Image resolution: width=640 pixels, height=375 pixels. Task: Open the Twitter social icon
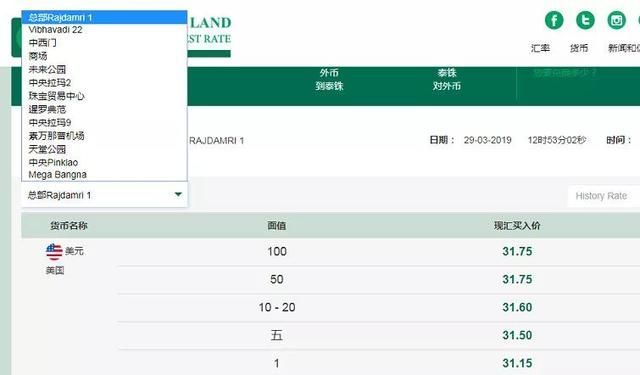tap(585, 20)
